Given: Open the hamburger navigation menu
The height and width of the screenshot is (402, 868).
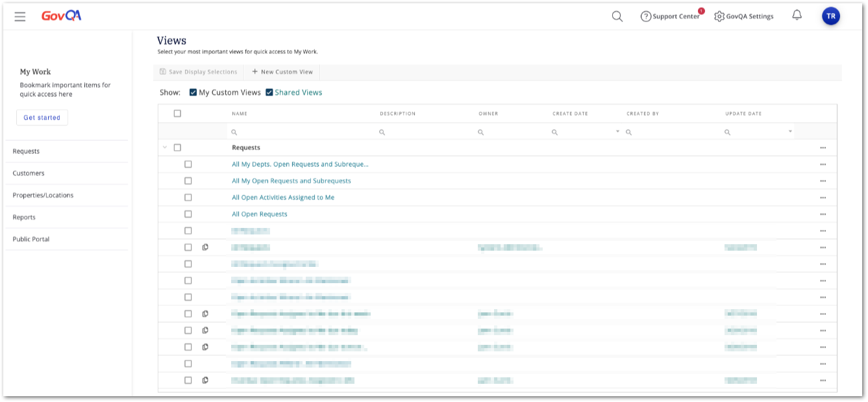Looking at the screenshot, I should tap(19, 16).
